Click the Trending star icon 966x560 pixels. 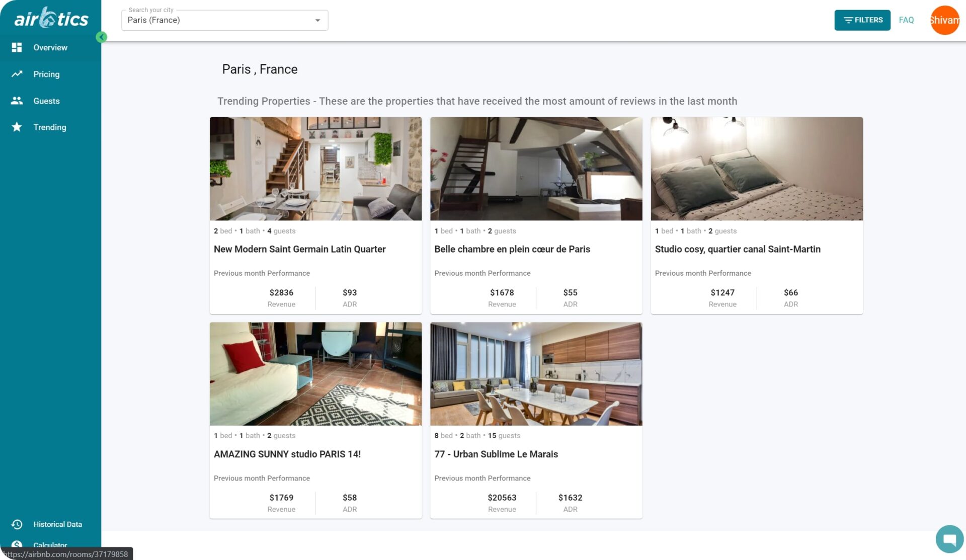(17, 127)
